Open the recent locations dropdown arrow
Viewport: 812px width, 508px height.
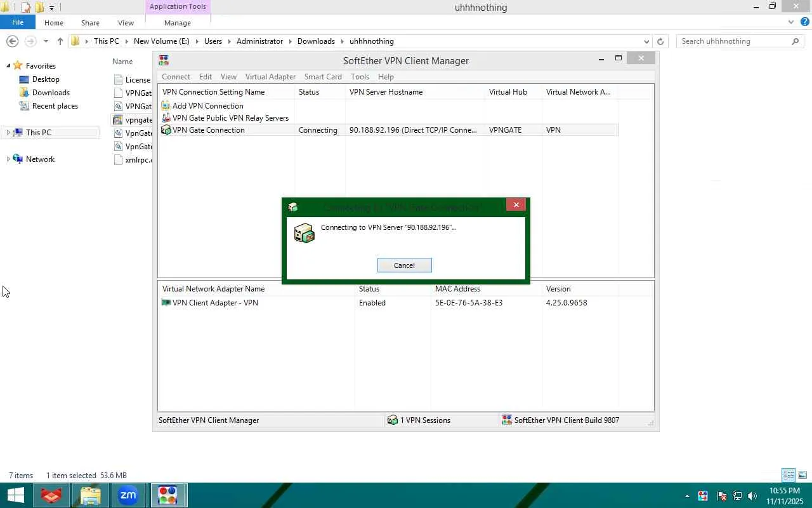coord(46,41)
